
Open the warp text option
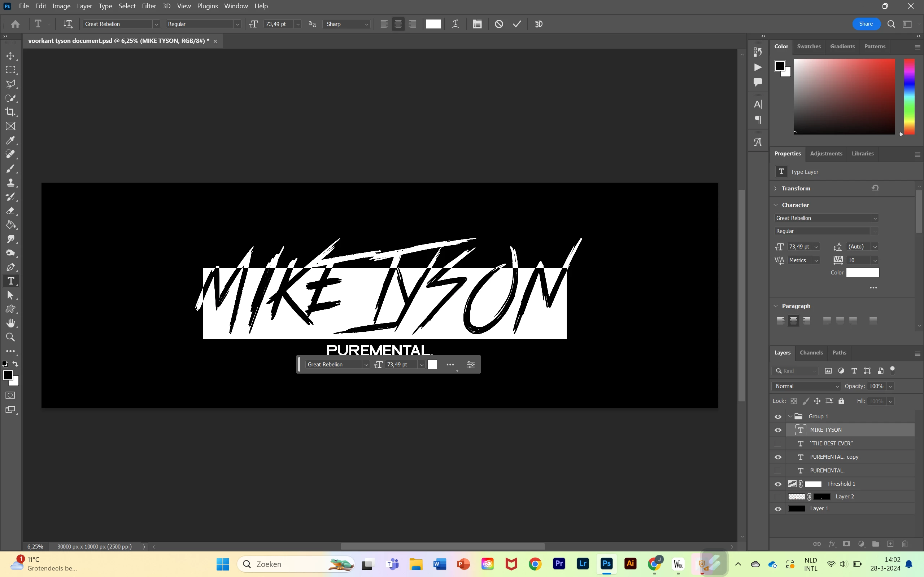[x=455, y=24]
